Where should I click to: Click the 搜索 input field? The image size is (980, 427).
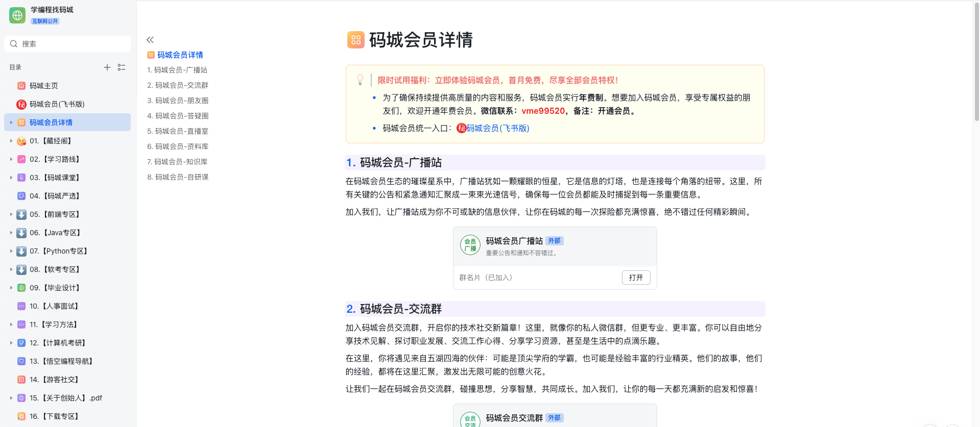pyautogui.click(x=67, y=44)
